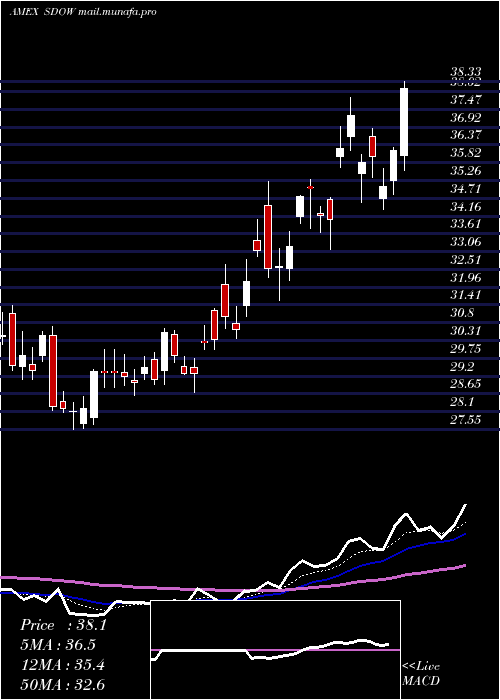The image size is (500, 700).
Task: Click the <<Live MACD label
Action: point(421,673)
